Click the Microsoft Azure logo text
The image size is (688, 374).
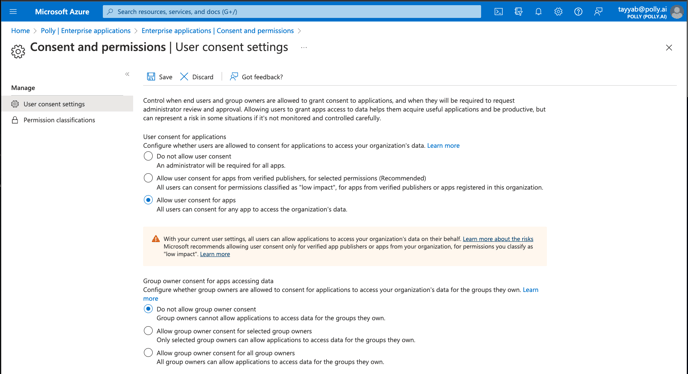pyautogui.click(x=62, y=12)
